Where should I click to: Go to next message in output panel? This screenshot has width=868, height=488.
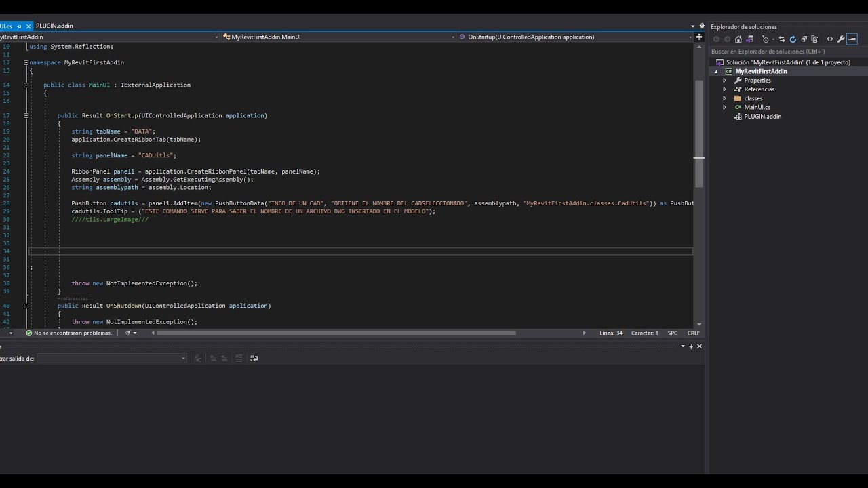pyautogui.click(x=224, y=358)
